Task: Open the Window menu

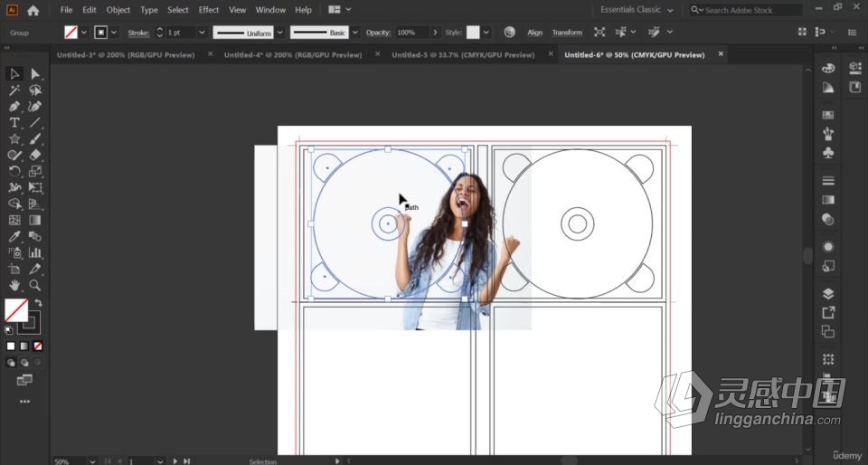Action: pos(270,10)
